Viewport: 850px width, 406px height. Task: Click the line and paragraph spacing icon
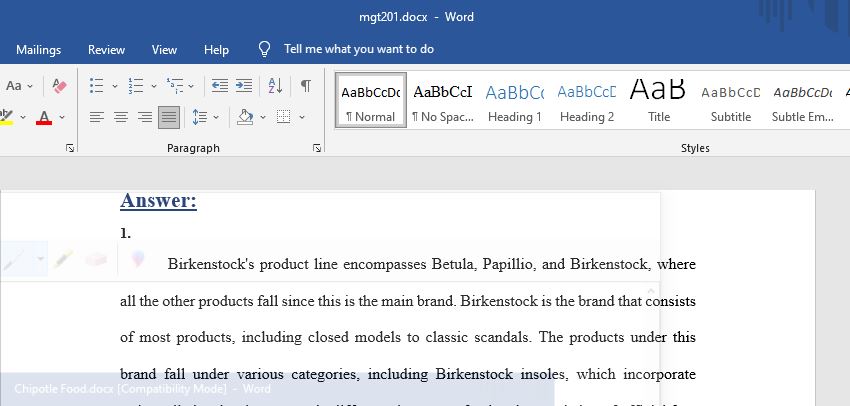click(200, 117)
